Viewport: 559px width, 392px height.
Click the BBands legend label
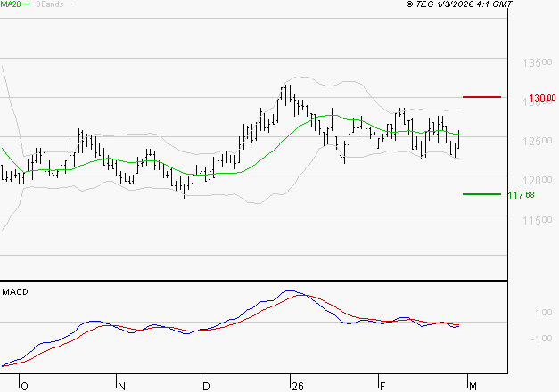click(50, 4)
